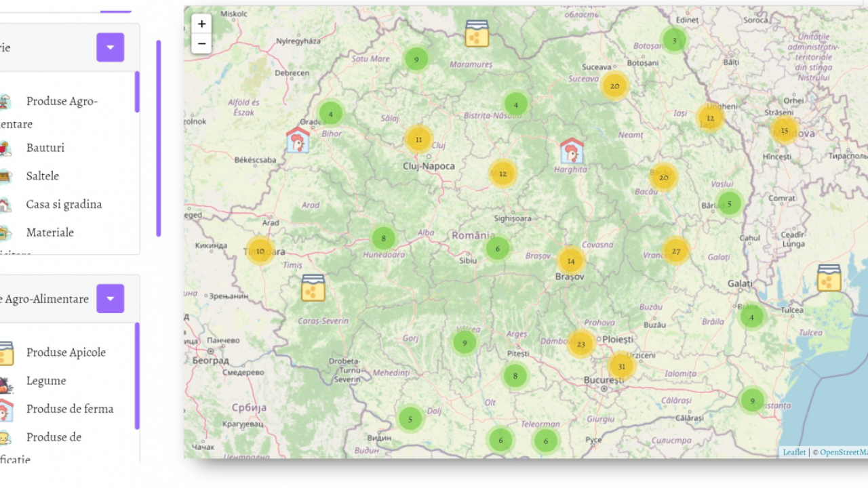Select the Bauturi category
Viewport: 868px width, 488px height.
[x=45, y=148]
